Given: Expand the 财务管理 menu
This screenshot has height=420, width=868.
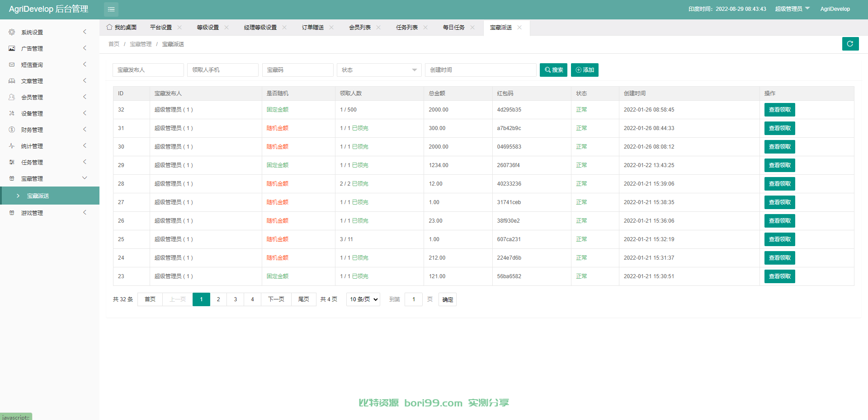Looking at the screenshot, I should [85, 129].
